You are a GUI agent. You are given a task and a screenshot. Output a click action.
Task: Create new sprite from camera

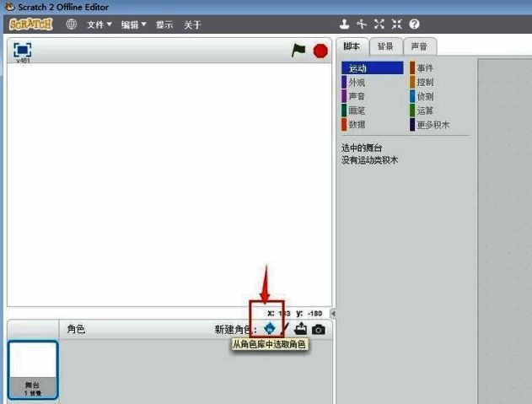pyautogui.click(x=318, y=329)
